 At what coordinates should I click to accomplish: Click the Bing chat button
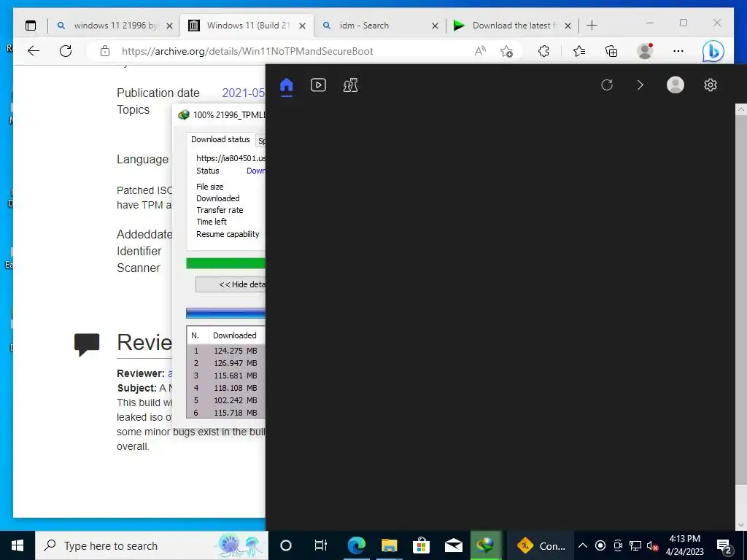[713, 52]
